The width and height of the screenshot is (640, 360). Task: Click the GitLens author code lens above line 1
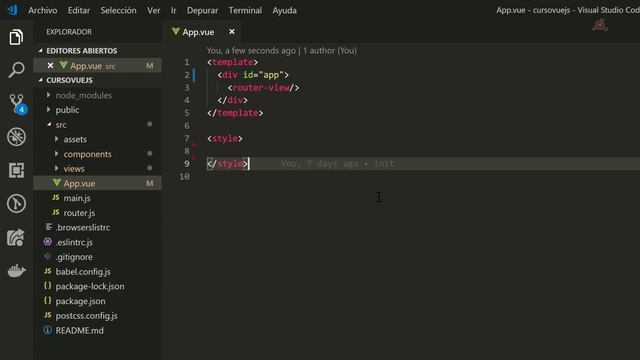click(x=281, y=51)
